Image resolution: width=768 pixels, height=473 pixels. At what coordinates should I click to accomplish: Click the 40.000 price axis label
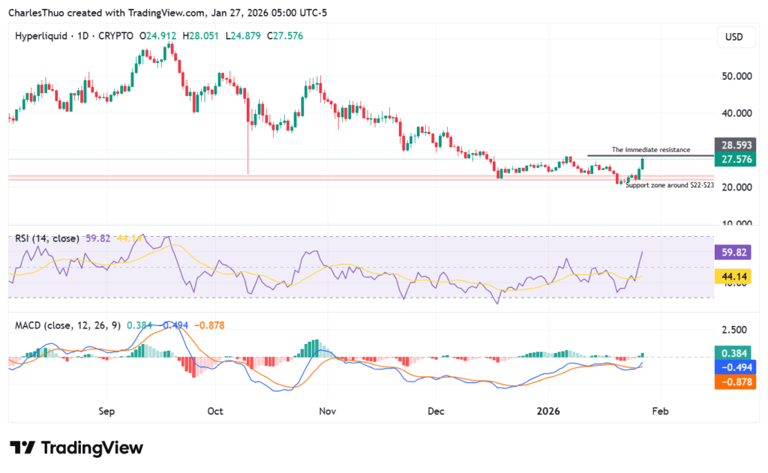pos(737,113)
